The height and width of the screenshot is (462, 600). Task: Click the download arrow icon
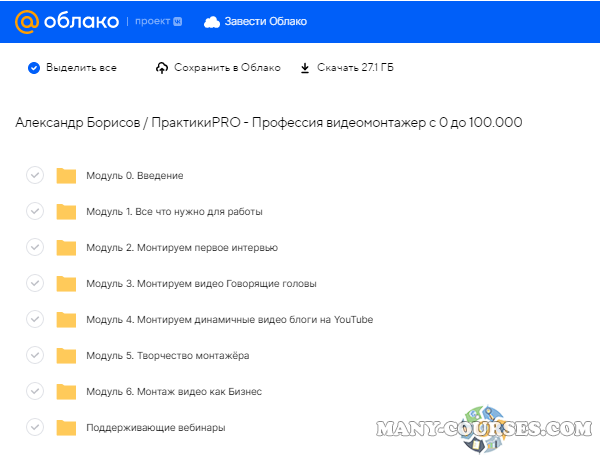click(305, 68)
